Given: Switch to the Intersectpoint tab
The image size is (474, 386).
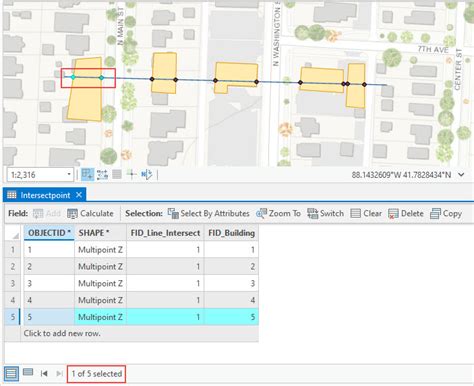Looking at the screenshot, I should 45,195.
